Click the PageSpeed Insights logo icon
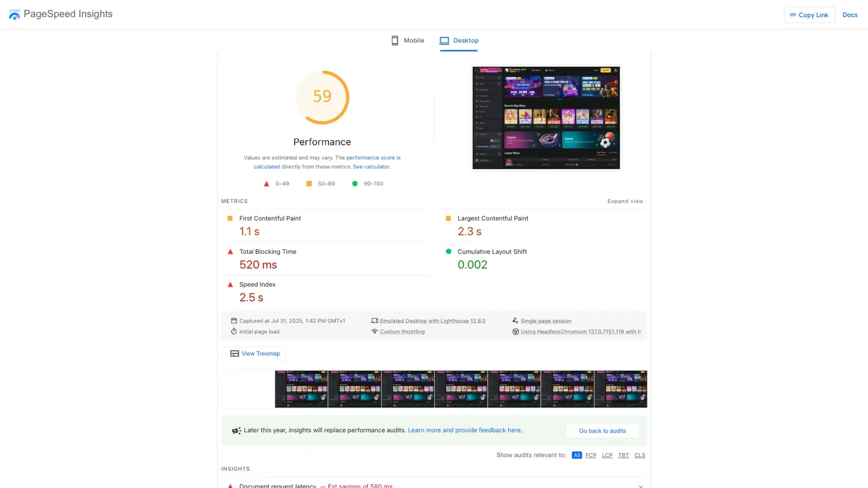 14,14
